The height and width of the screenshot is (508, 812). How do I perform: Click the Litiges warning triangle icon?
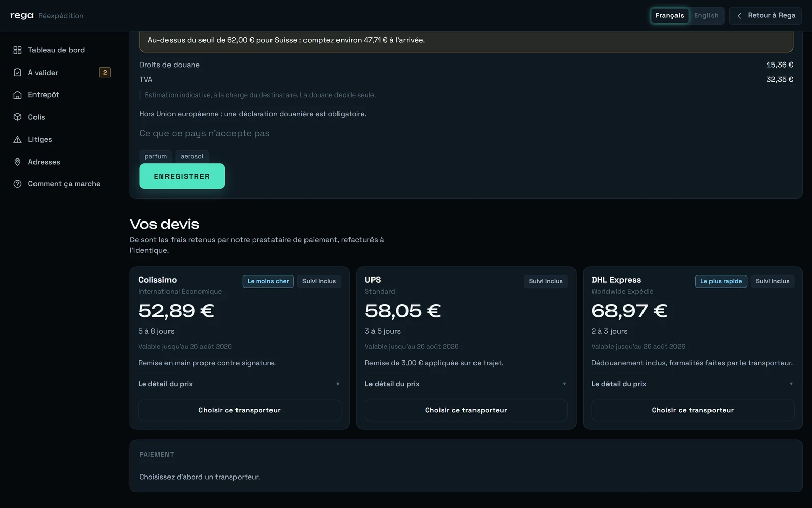coord(17,140)
